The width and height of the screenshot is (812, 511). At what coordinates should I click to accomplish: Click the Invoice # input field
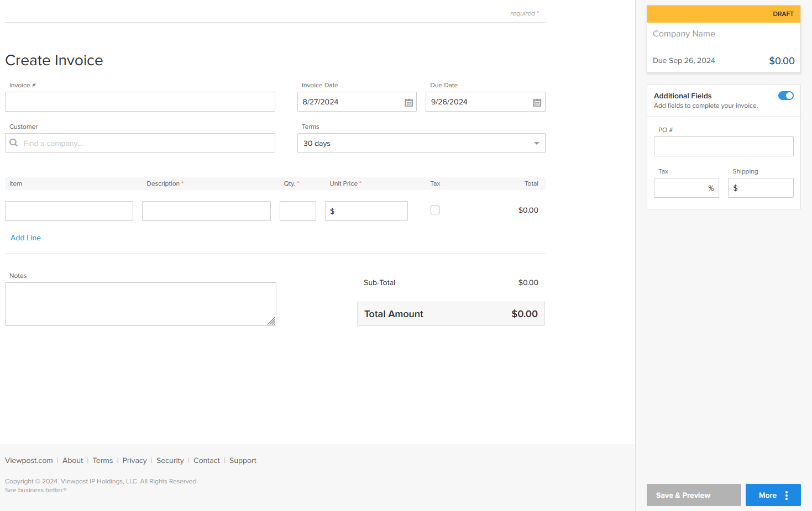[140, 102]
